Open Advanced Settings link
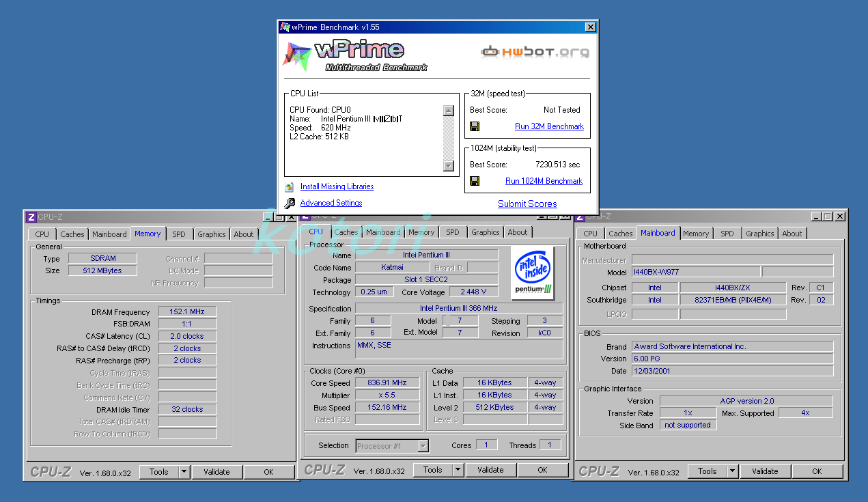This screenshot has height=502, width=868. pyautogui.click(x=331, y=203)
